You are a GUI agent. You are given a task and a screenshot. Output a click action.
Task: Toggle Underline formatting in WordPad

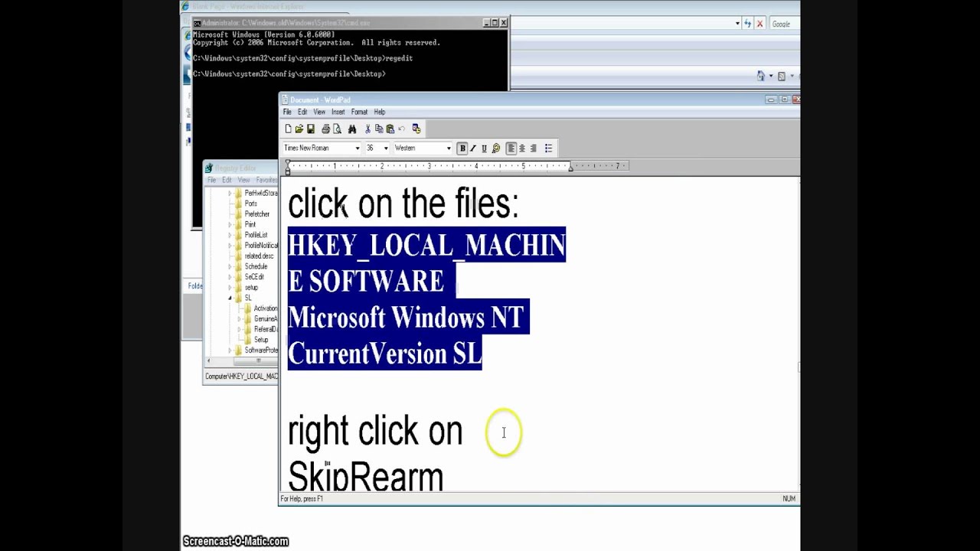pyautogui.click(x=484, y=148)
